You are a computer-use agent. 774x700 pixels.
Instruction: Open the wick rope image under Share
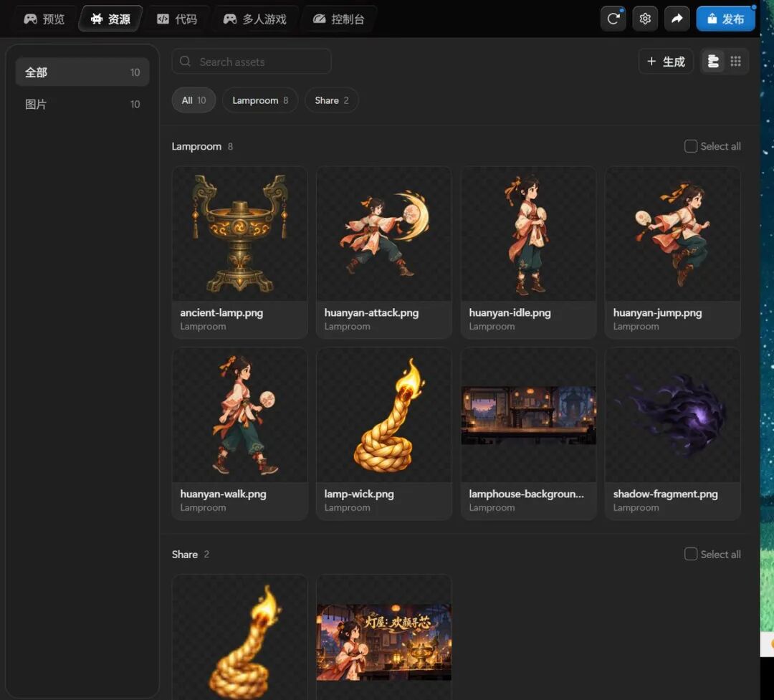click(239, 637)
